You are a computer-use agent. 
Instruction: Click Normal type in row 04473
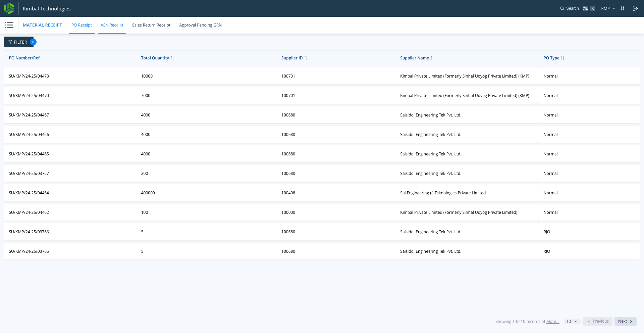pos(550,76)
